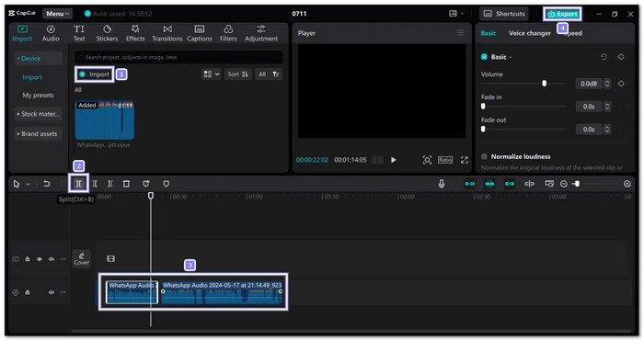This screenshot has width=644, height=341.
Task: Click the delete-left trim tool
Action: tap(95, 184)
